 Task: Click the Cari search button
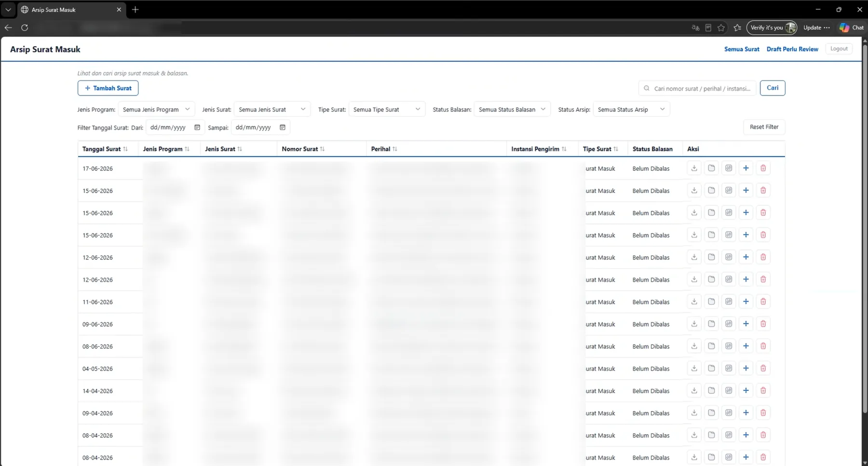tap(773, 88)
